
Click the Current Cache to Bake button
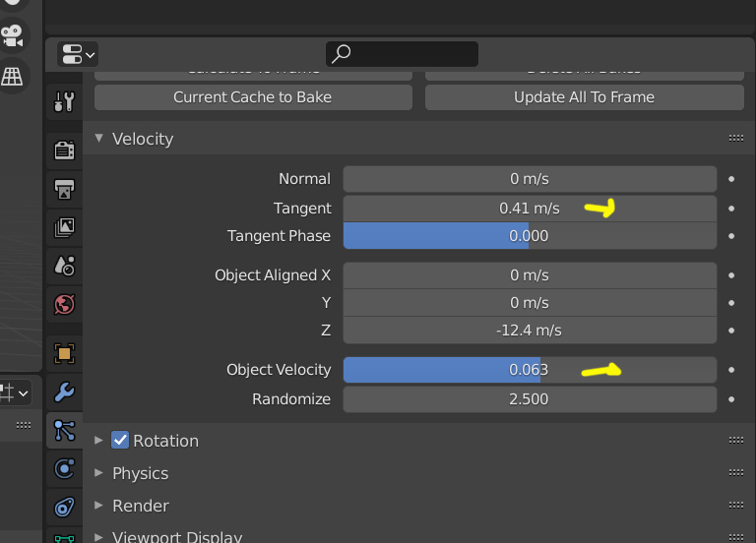[253, 97]
